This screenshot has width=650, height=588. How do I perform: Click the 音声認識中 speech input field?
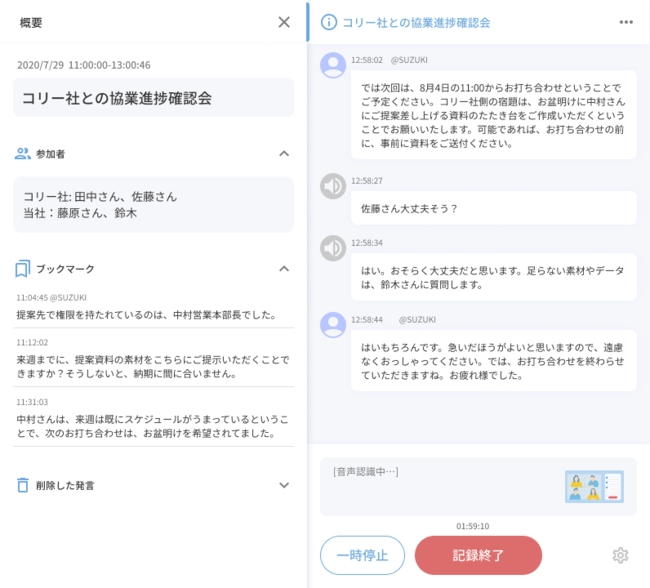click(x=440, y=486)
